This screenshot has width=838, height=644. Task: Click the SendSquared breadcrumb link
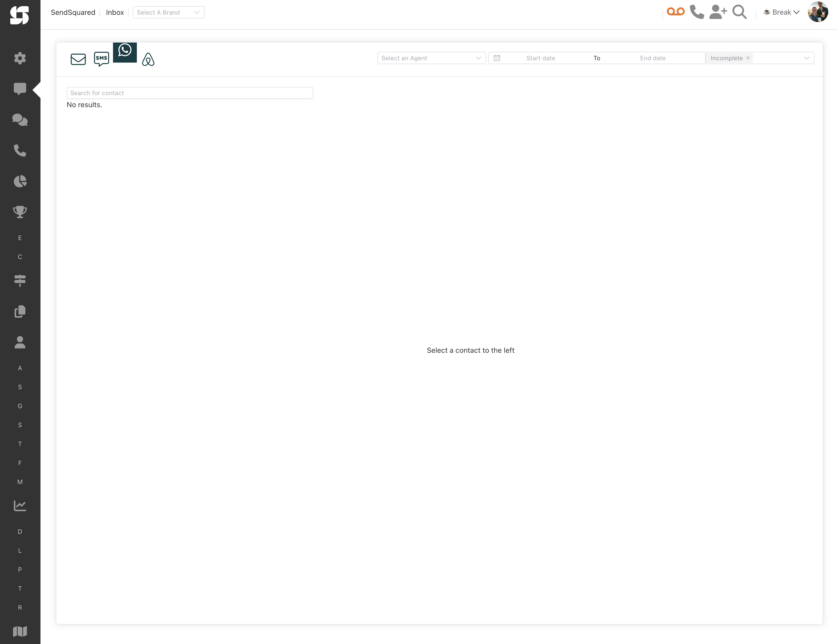[x=73, y=12]
